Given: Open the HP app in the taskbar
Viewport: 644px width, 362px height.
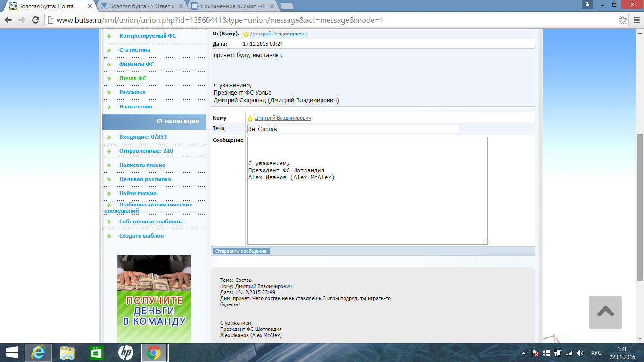Looking at the screenshot, I should pos(125,352).
